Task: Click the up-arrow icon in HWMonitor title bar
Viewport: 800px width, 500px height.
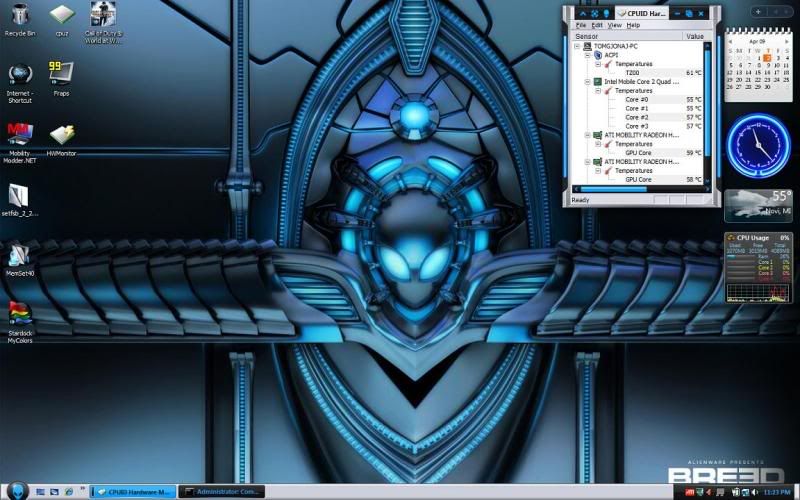Action: pyautogui.click(x=583, y=14)
